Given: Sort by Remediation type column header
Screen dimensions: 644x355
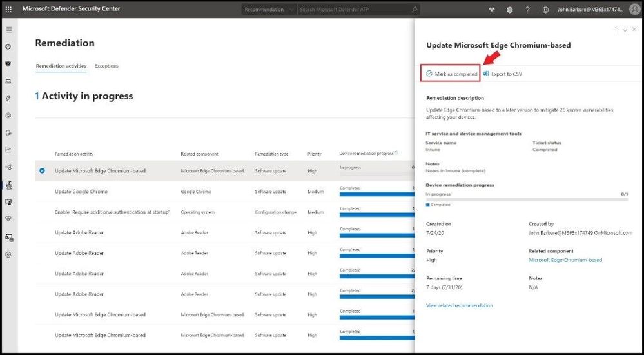Looking at the screenshot, I should [271, 154].
